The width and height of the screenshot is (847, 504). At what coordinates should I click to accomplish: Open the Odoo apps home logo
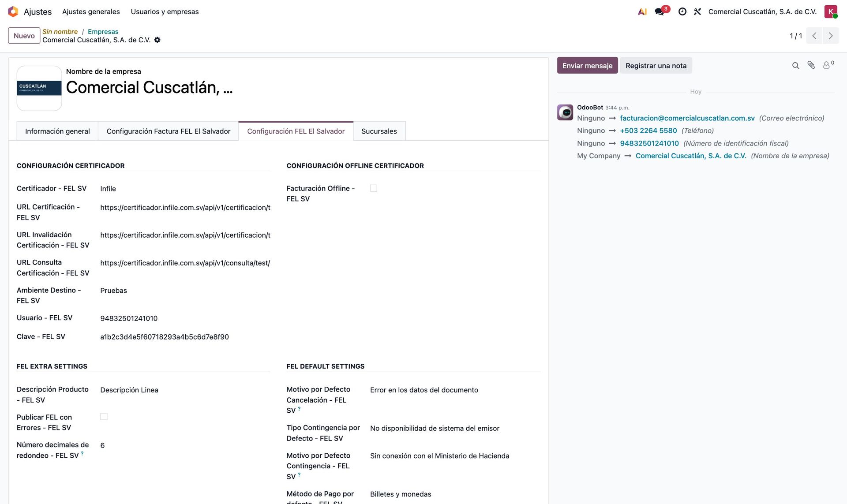13,11
